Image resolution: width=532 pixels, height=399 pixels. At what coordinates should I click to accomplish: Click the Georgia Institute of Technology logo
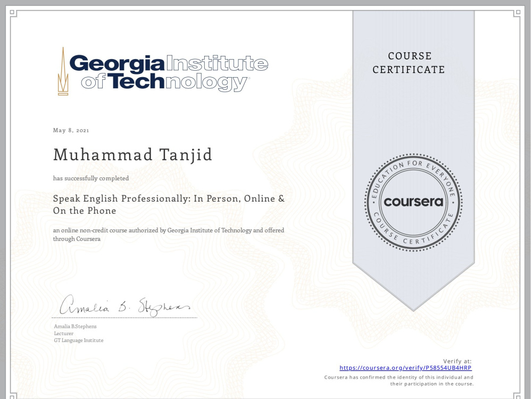[163, 71]
